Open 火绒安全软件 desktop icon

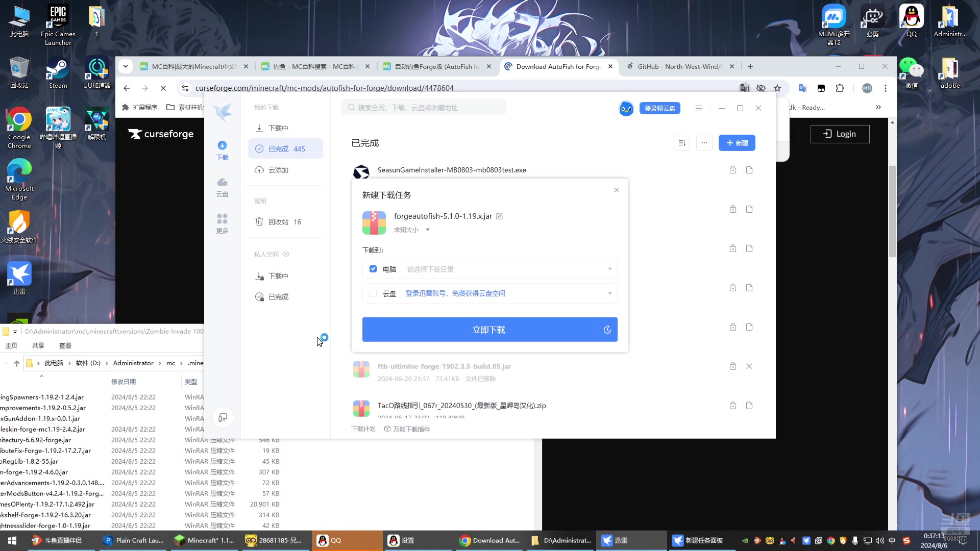(x=19, y=227)
